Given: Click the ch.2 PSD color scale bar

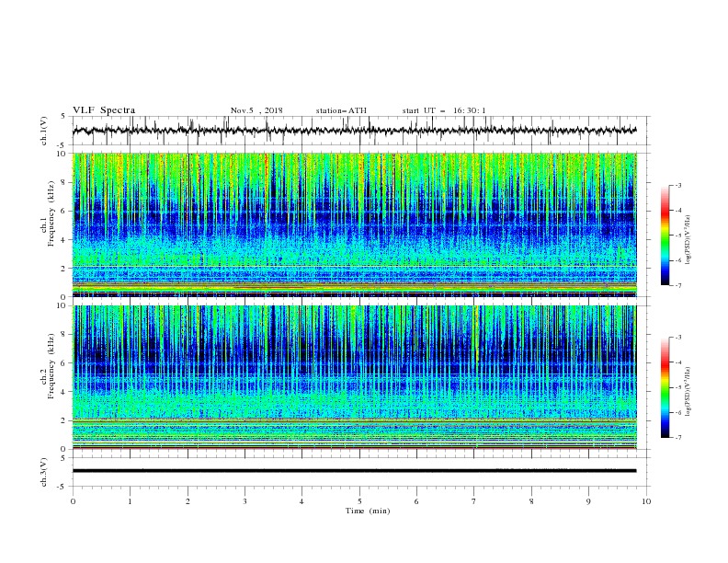Looking at the screenshot, I should tap(665, 387).
